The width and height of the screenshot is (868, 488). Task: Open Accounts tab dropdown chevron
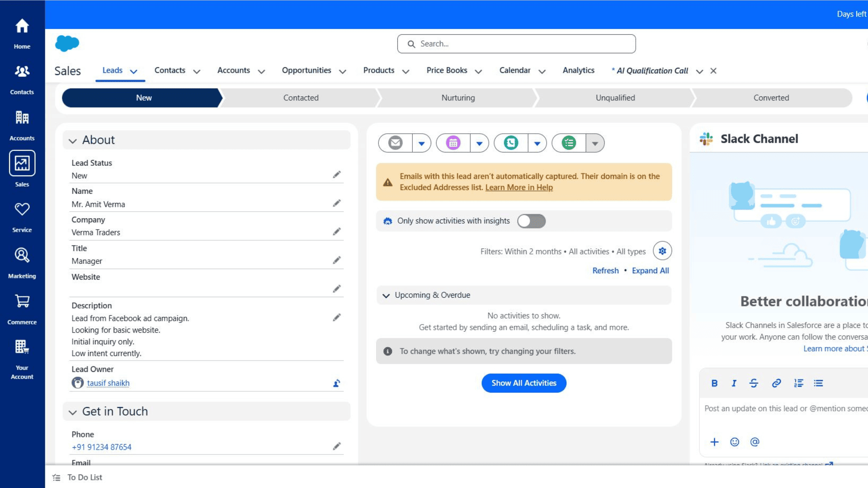click(261, 71)
